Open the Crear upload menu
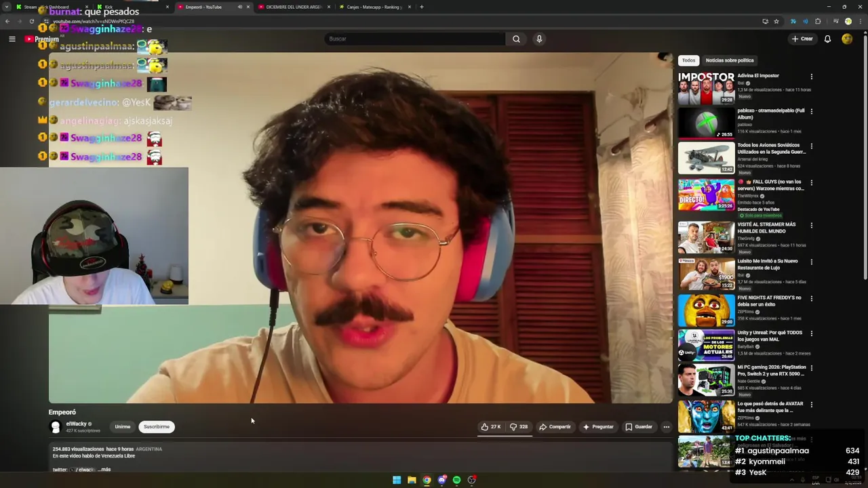 point(802,39)
